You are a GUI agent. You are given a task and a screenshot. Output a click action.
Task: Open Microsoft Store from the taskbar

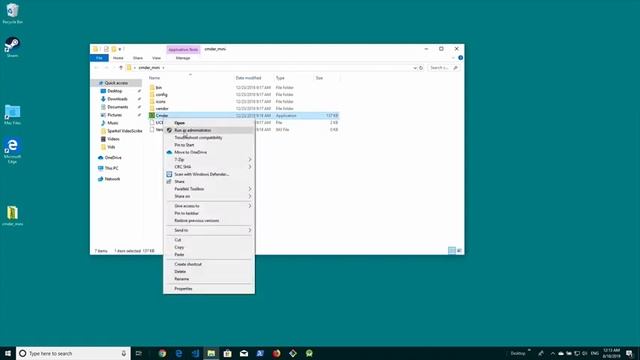pyautogui.click(x=227, y=353)
